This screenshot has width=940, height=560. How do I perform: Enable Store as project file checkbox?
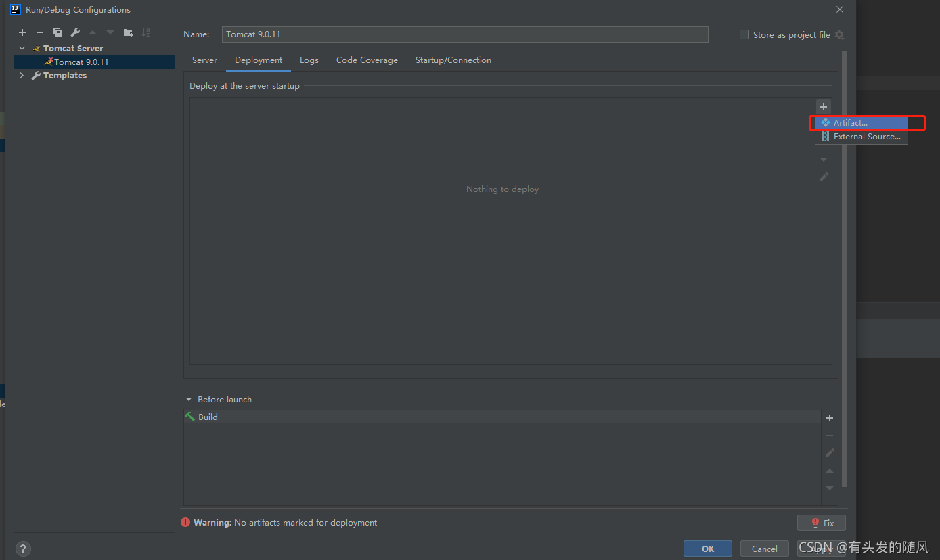pyautogui.click(x=744, y=34)
